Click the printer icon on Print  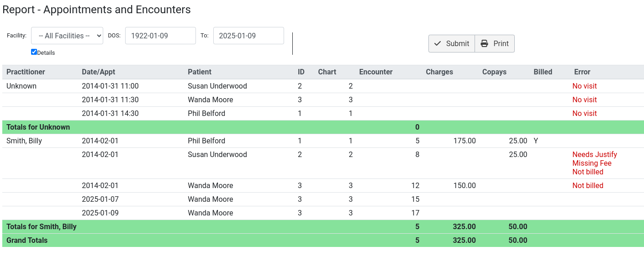[x=485, y=43]
